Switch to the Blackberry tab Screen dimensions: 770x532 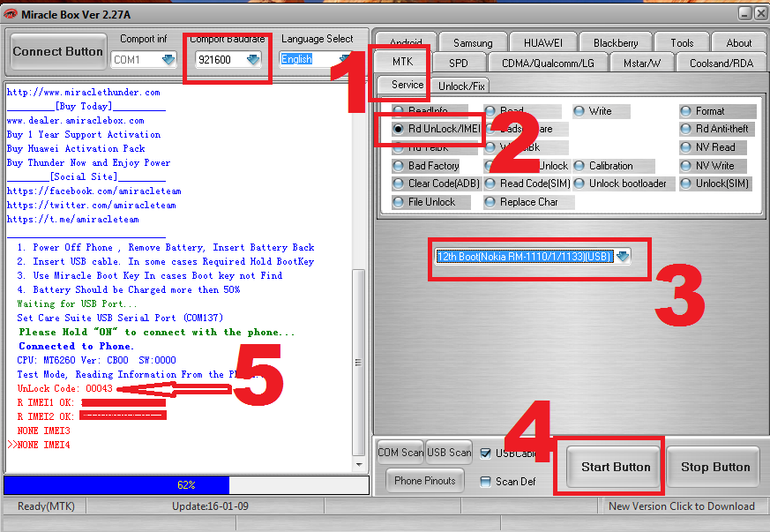(x=616, y=42)
